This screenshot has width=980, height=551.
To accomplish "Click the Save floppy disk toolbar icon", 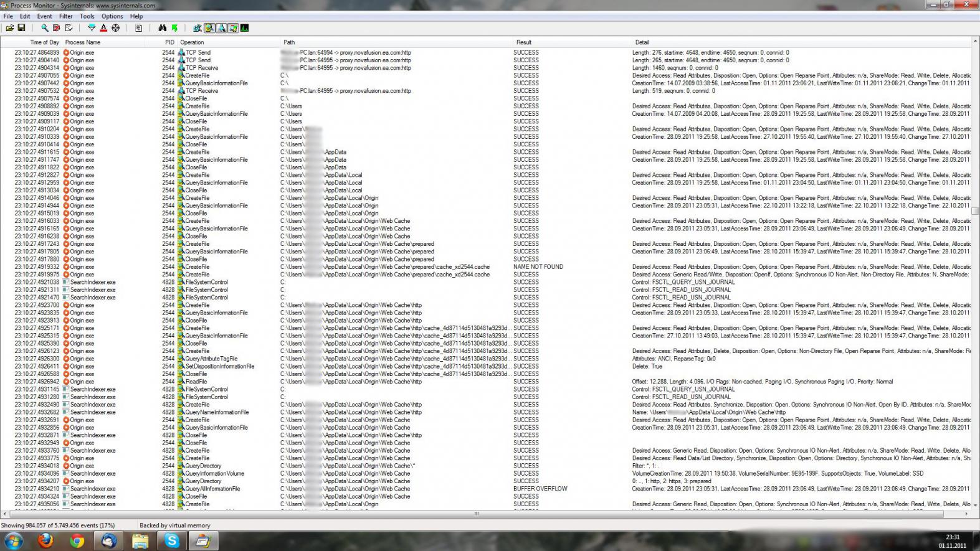I will [x=21, y=28].
